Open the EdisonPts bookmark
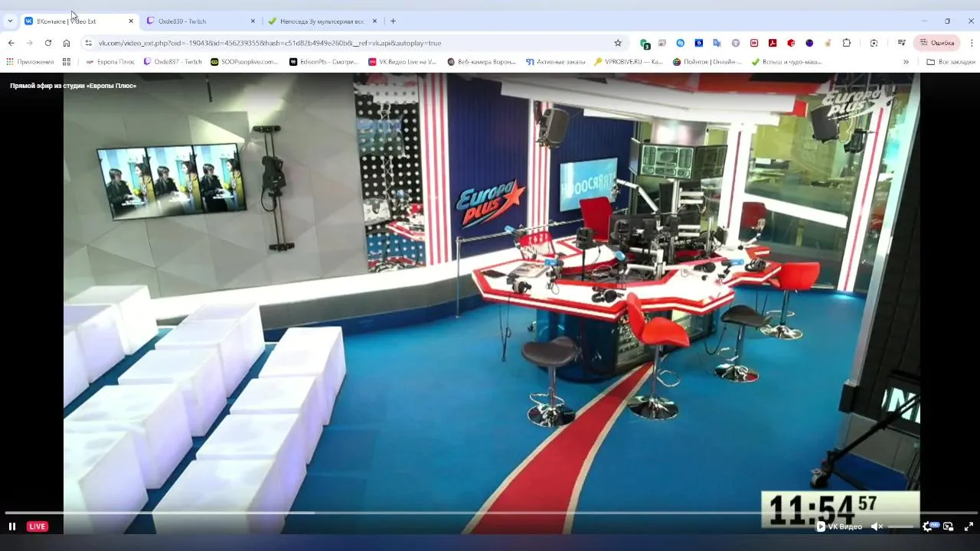This screenshot has height=551, width=980. pyautogui.click(x=325, y=62)
